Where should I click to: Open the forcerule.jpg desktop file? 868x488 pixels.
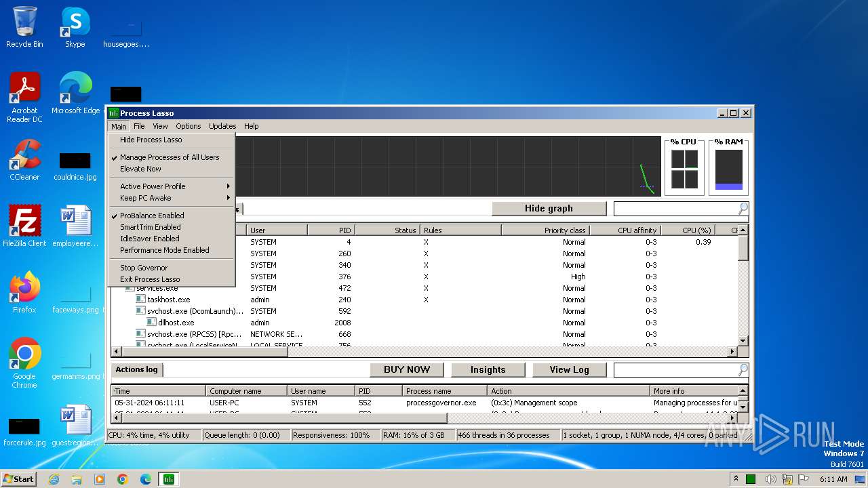coord(24,432)
